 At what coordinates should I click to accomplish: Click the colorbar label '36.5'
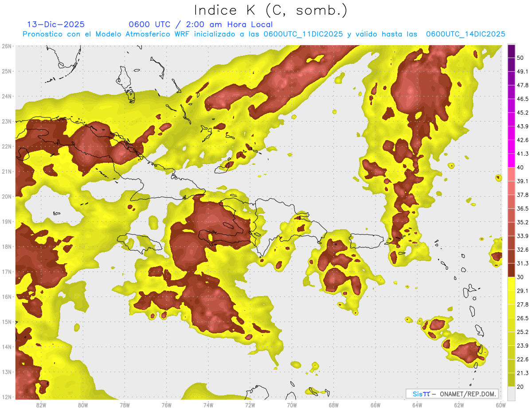[x=523, y=208]
